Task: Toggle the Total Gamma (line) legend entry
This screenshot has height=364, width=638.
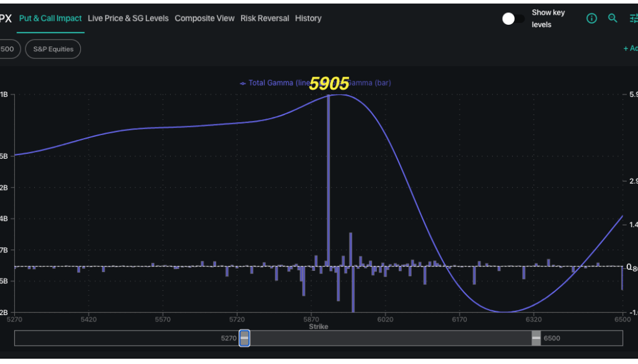Action: tap(275, 83)
